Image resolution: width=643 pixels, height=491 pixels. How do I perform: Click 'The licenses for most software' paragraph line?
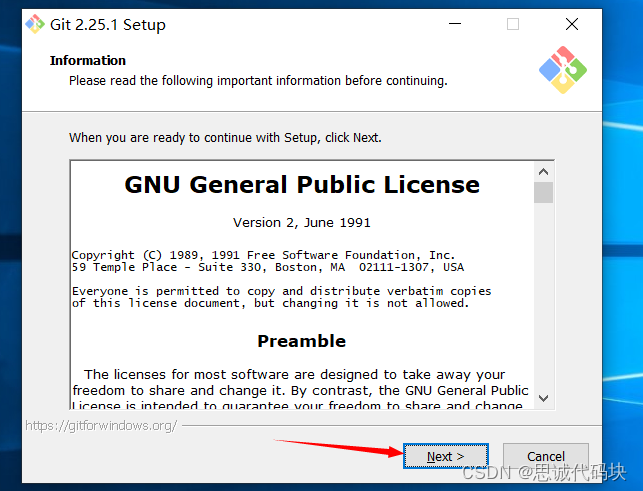tap(294, 375)
